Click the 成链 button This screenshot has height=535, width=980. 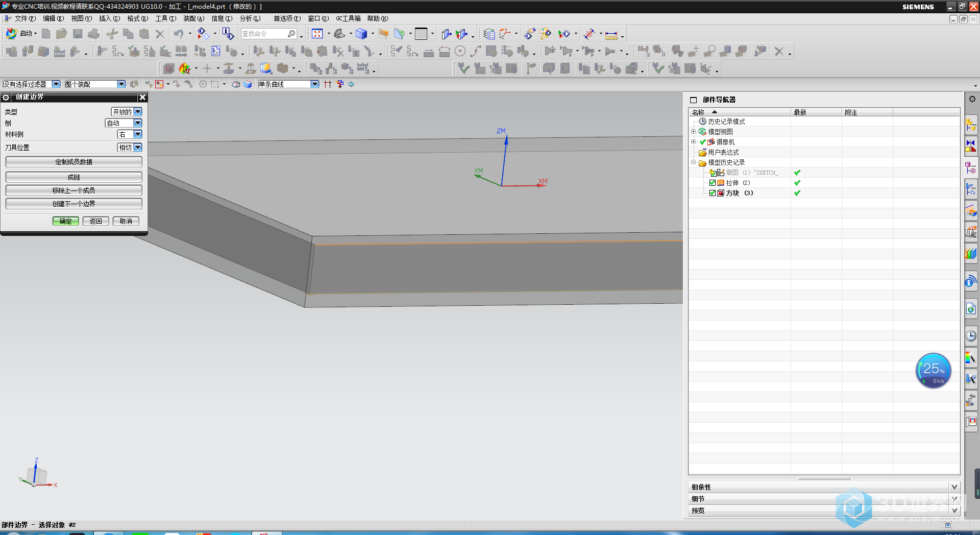tap(74, 177)
